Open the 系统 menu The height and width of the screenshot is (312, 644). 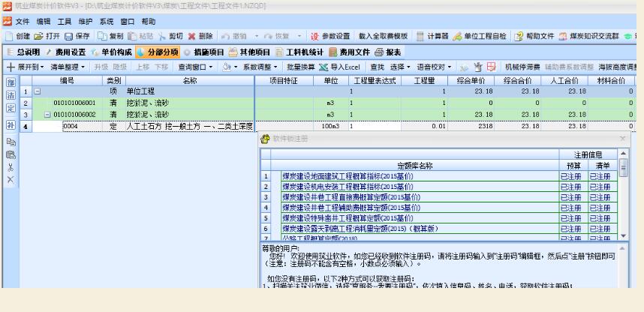pyautogui.click(x=107, y=21)
